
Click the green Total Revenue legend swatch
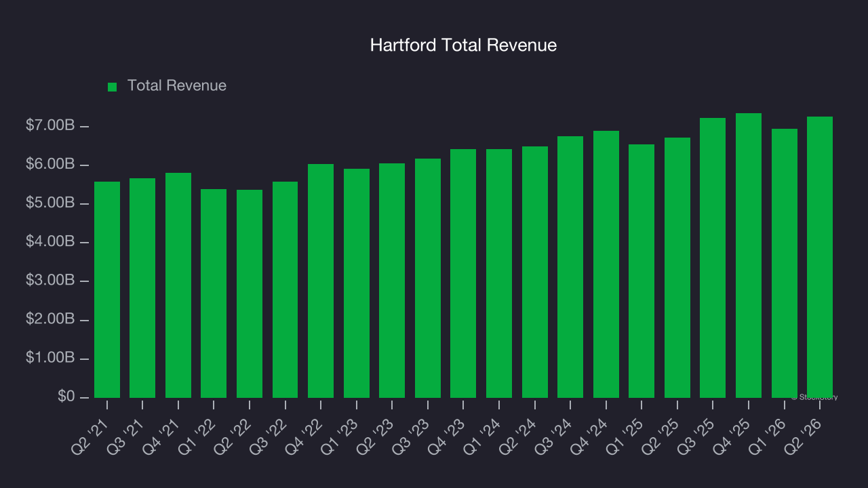[x=113, y=87]
